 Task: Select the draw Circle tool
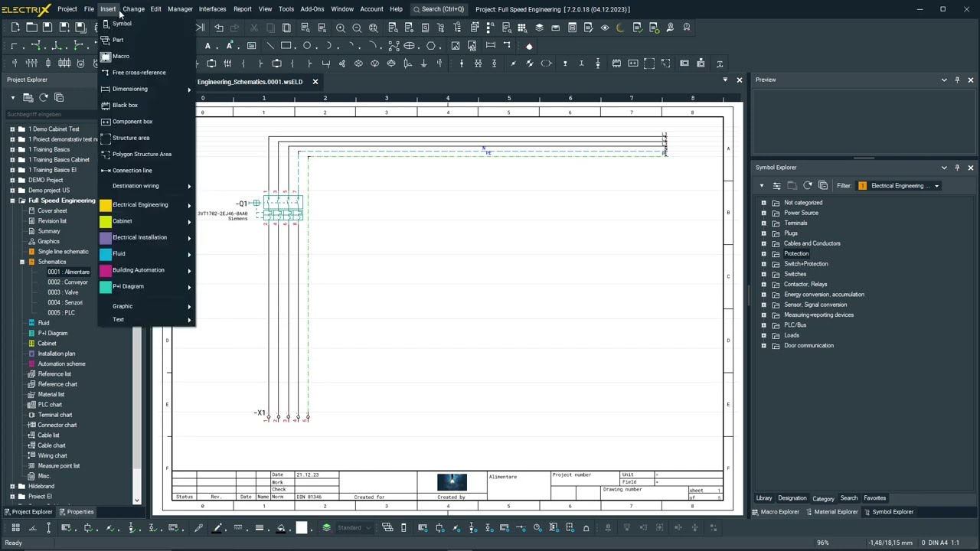(x=307, y=46)
